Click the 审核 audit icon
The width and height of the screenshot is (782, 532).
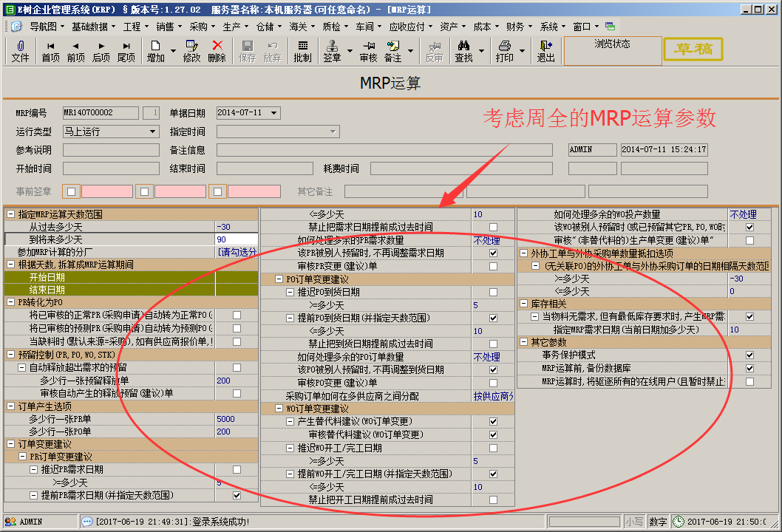369,46
